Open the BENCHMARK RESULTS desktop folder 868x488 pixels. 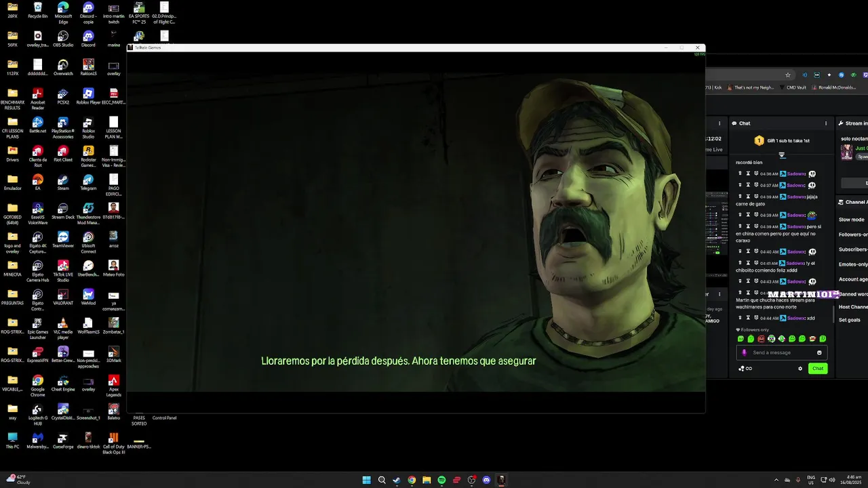point(12,98)
